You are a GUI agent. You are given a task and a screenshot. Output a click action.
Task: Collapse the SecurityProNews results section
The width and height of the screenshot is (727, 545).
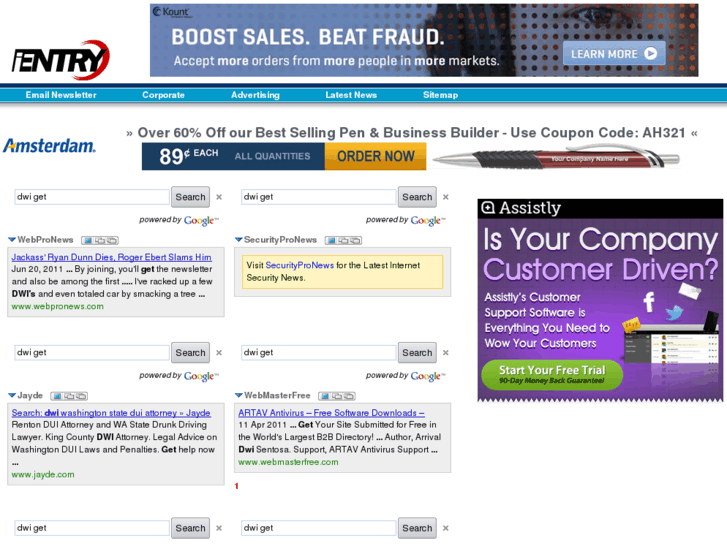coord(239,240)
